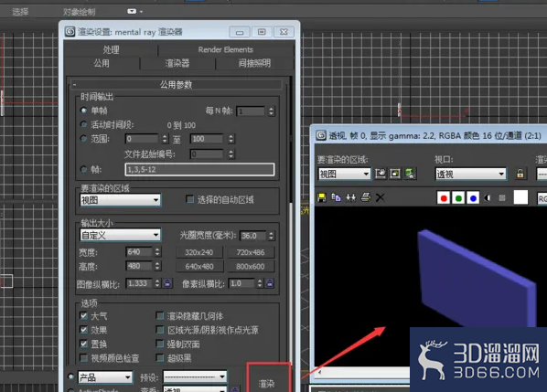Switch to the Render Elements tab
The image size is (547, 392).
(x=226, y=49)
